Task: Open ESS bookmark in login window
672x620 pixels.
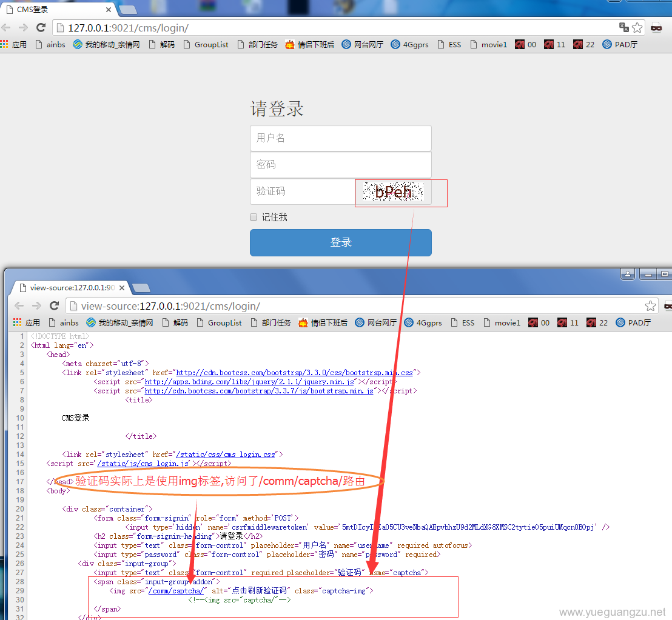Action: pyautogui.click(x=449, y=44)
